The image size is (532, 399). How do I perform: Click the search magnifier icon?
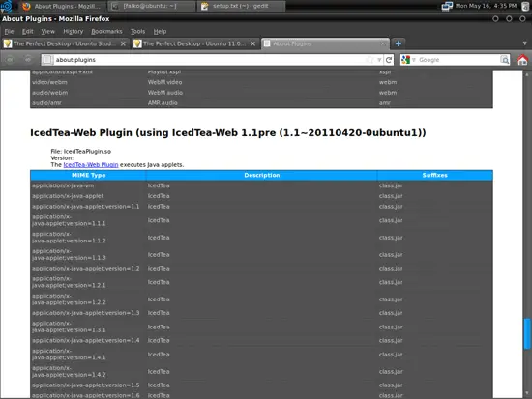pos(505,60)
